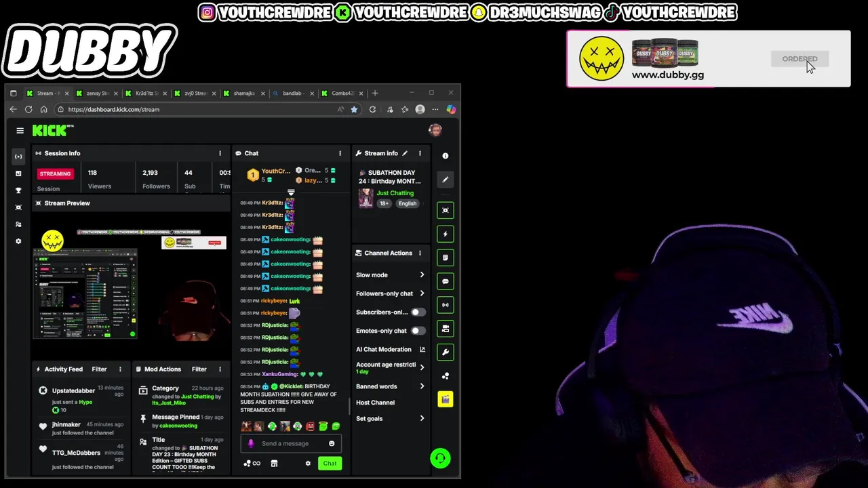
Task: Toggle Stream info wrench widget icon
Action: point(446,352)
